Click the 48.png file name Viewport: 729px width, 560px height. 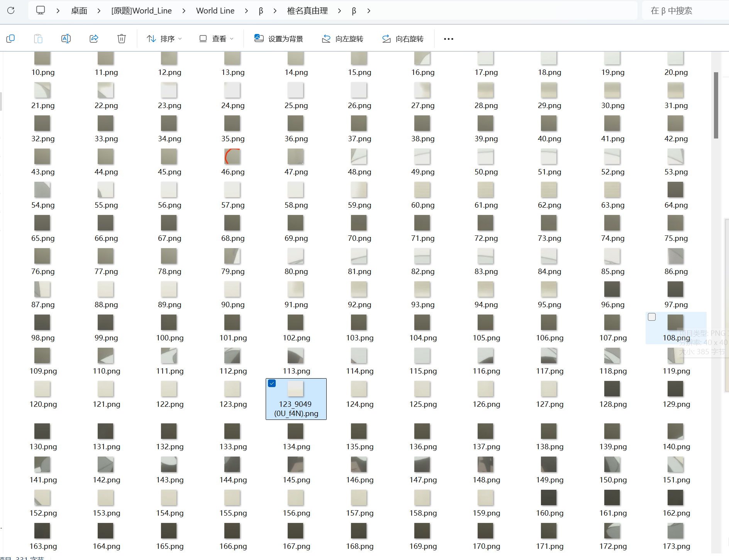point(359,172)
